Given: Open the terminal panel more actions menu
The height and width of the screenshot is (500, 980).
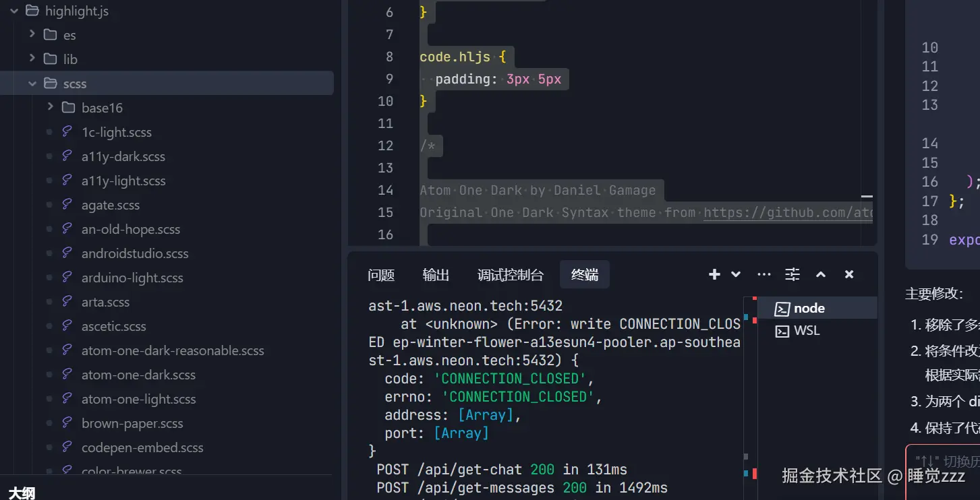Looking at the screenshot, I should click(x=764, y=274).
